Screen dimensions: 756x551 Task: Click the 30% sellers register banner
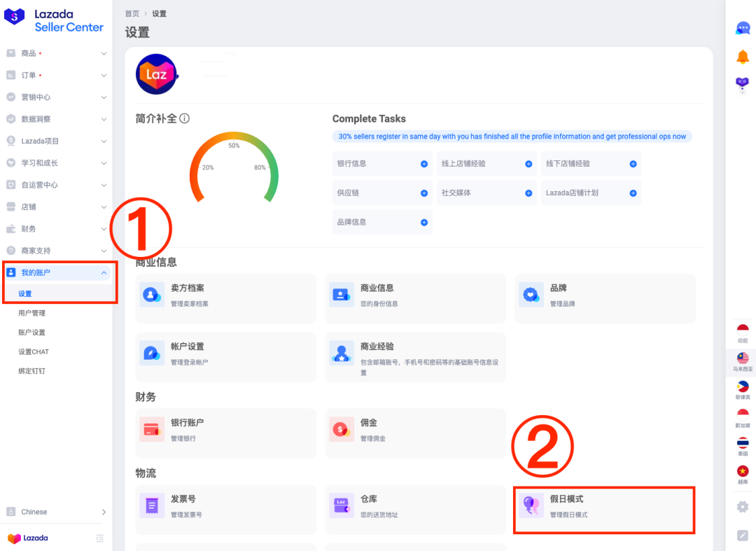(x=512, y=137)
